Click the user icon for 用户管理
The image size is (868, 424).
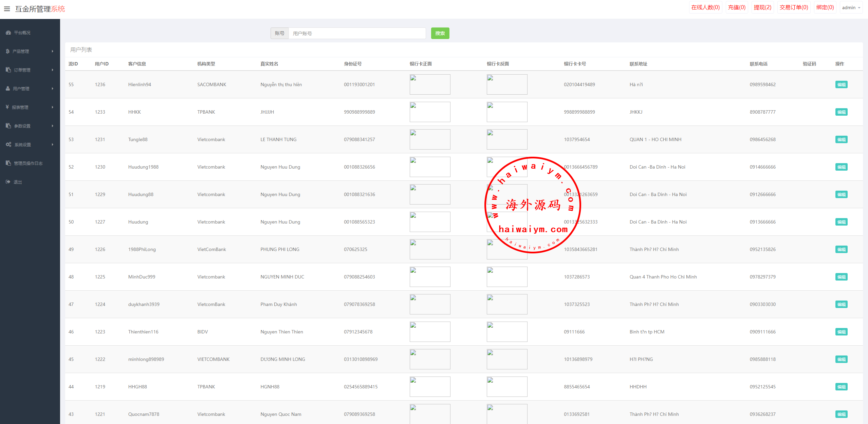8,89
